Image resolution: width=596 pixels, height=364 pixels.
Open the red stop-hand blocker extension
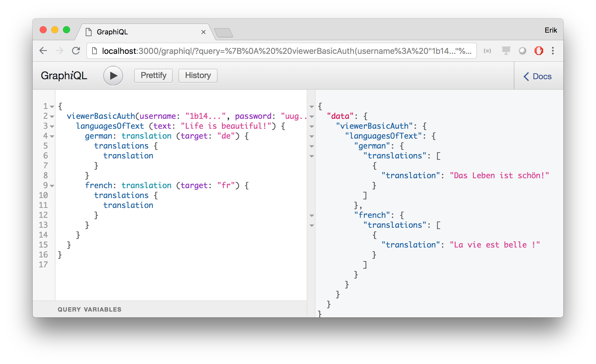(x=539, y=51)
